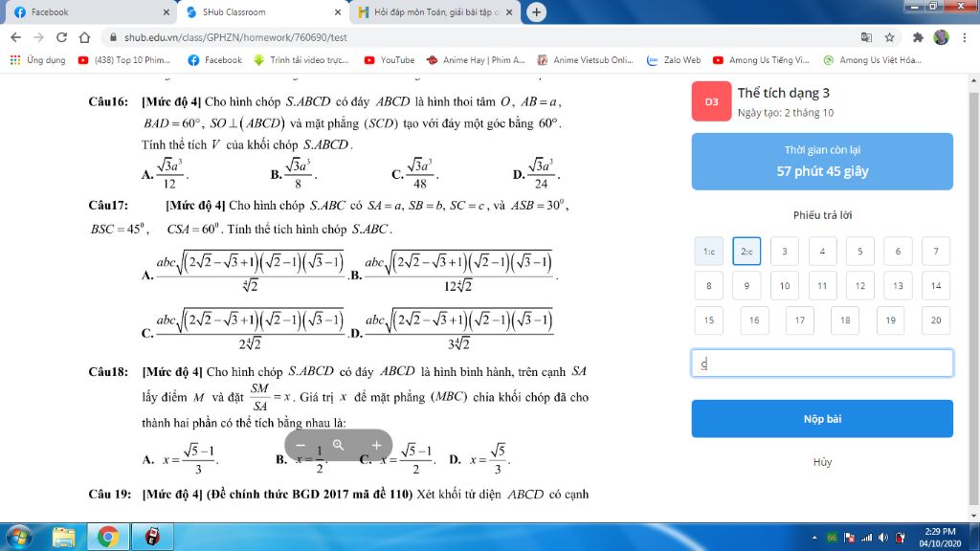Select answer box 17 in answer sheet
The width and height of the screenshot is (980, 551).
[800, 320]
